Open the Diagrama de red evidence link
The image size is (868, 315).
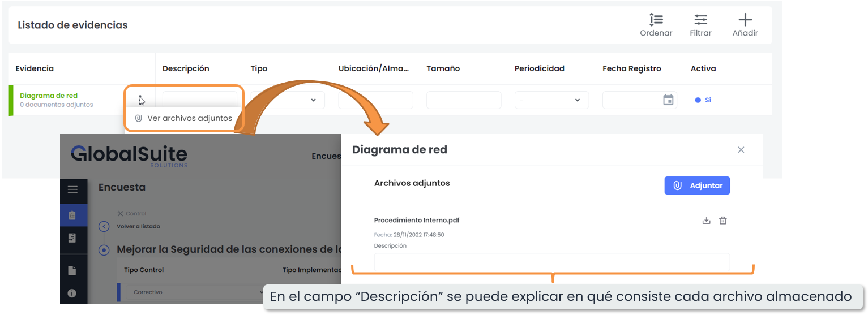[49, 96]
